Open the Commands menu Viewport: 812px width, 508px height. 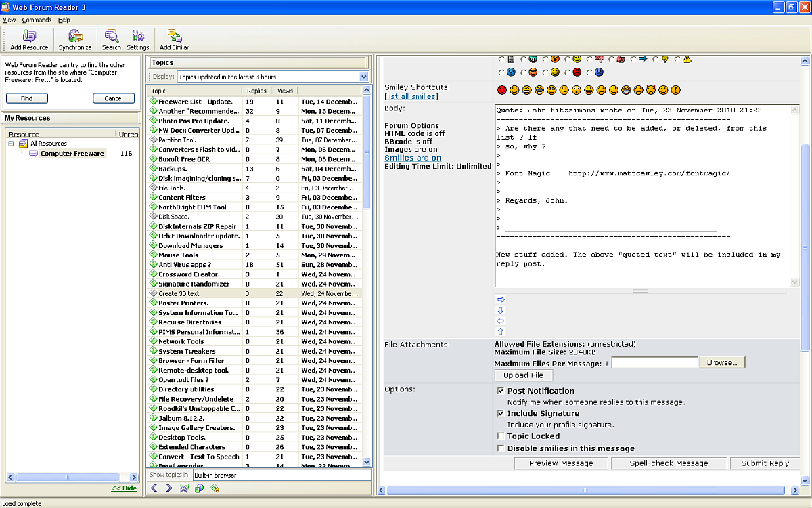[x=37, y=20]
